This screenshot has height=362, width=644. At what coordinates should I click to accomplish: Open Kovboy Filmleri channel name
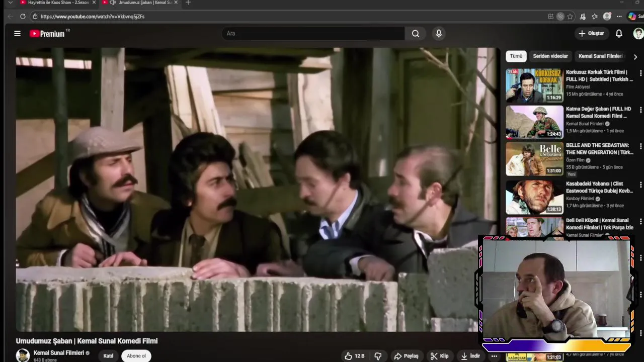click(x=580, y=199)
